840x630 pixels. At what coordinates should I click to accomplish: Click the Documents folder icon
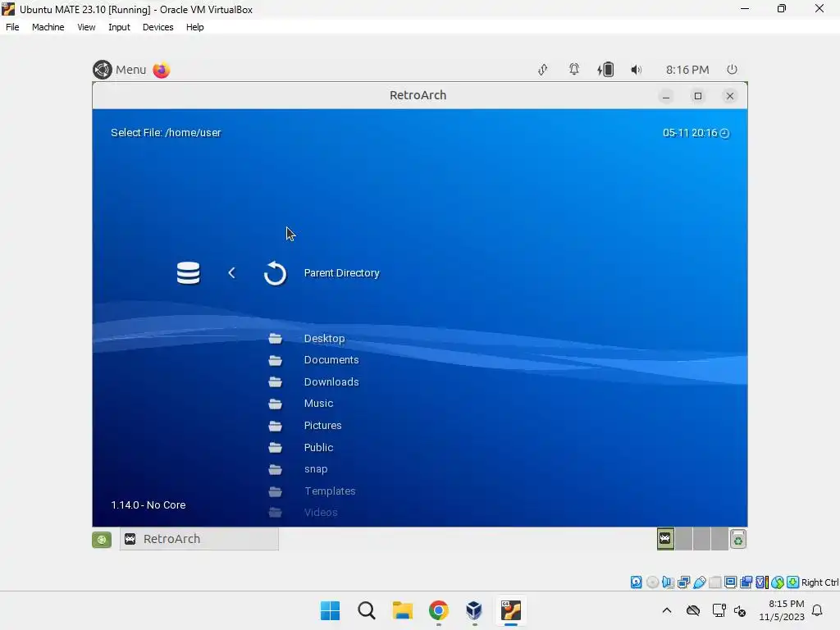(276, 360)
